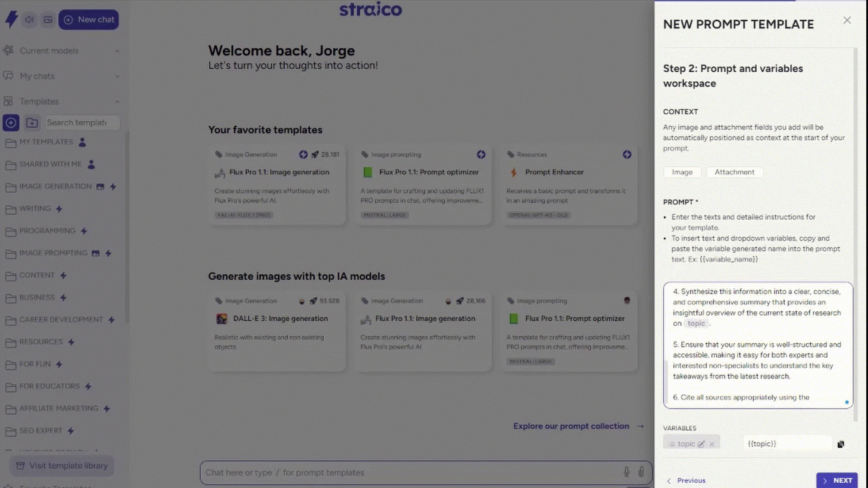Image resolution: width=868 pixels, height=488 pixels.
Task: Open the lower Flux Pro 1.1: Prompt optimizer card
Action: click(x=569, y=332)
